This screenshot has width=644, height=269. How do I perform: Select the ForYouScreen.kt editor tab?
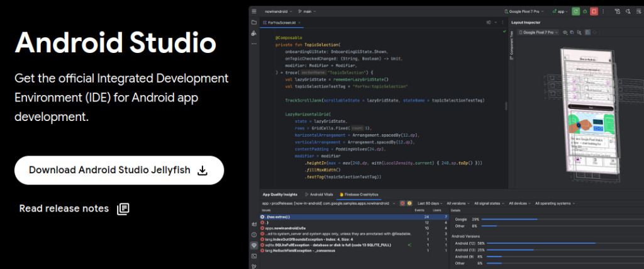[x=280, y=23]
